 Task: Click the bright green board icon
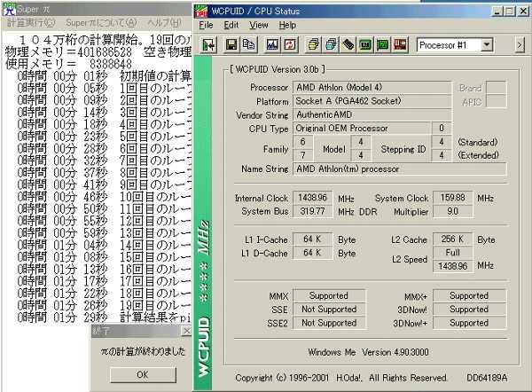[x=382, y=45]
